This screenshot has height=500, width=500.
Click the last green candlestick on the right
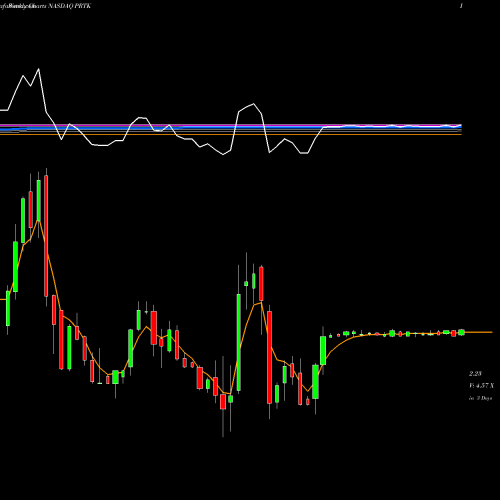[x=461, y=332]
